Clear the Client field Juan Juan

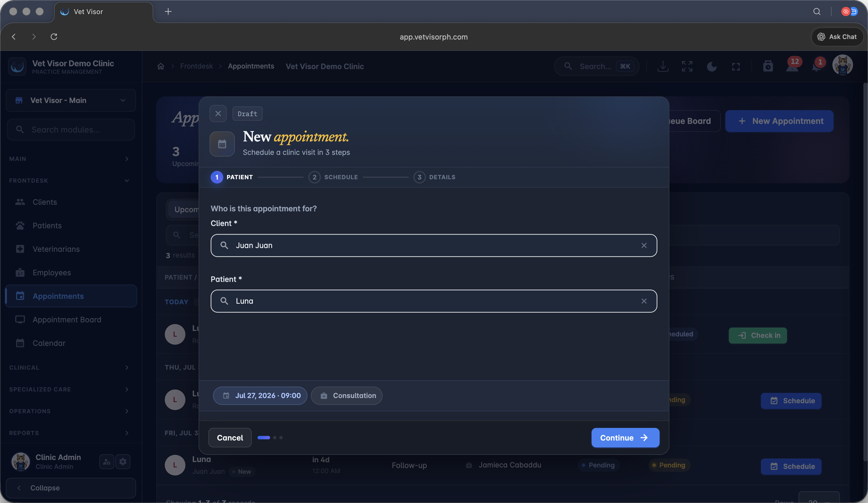tap(644, 245)
